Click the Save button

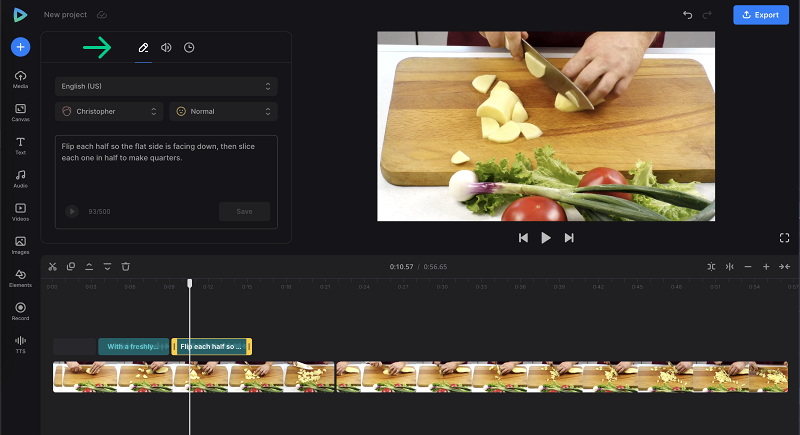[x=244, y=211]
